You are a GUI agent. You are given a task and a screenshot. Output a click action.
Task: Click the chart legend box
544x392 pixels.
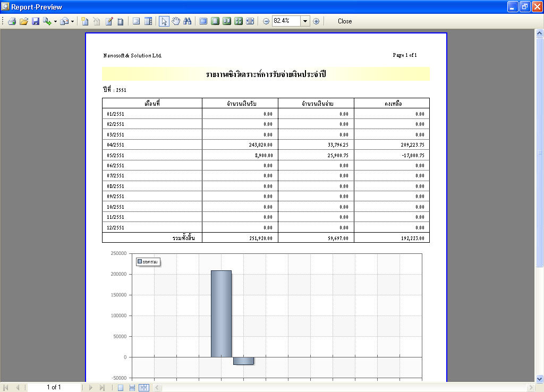148,262
